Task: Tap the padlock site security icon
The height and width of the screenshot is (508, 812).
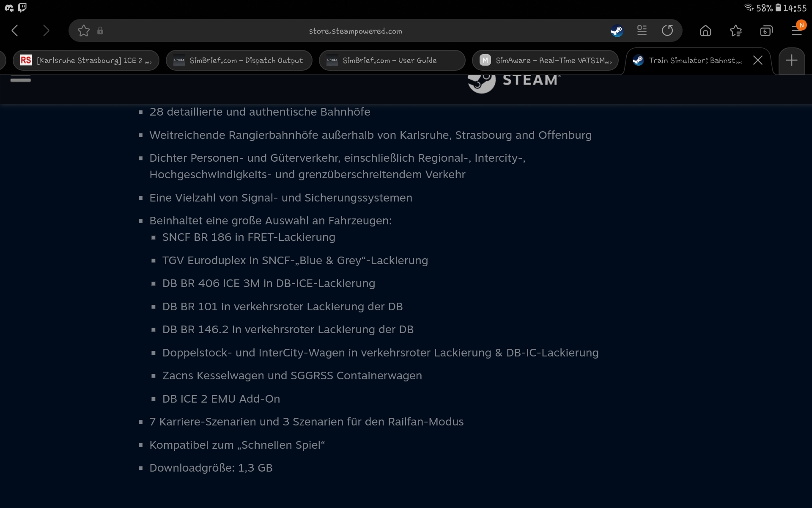Action: [x=100, y=30]
